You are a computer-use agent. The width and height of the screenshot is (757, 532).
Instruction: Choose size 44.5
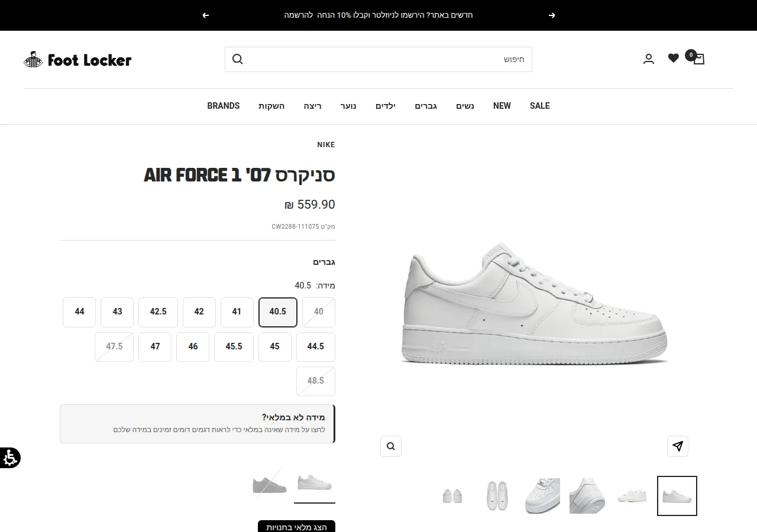point(316,347)
